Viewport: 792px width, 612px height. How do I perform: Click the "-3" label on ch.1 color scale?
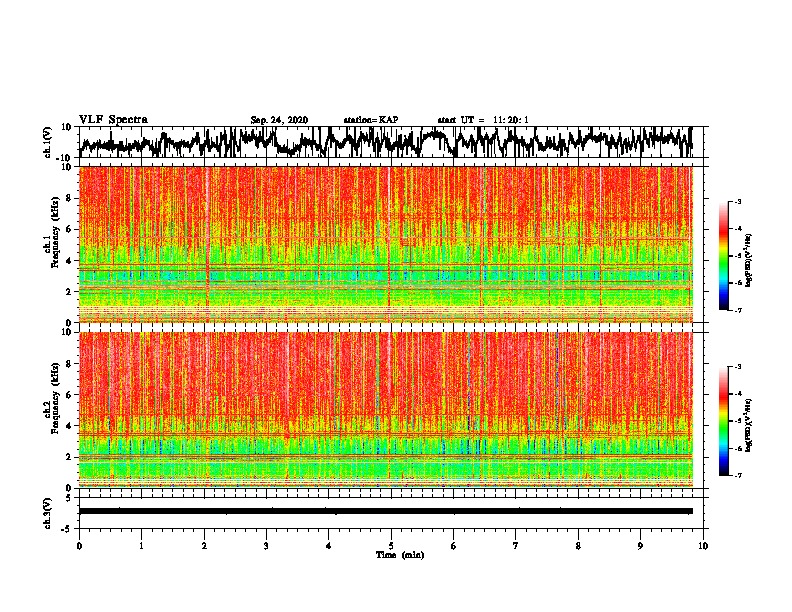coord(738,201)
